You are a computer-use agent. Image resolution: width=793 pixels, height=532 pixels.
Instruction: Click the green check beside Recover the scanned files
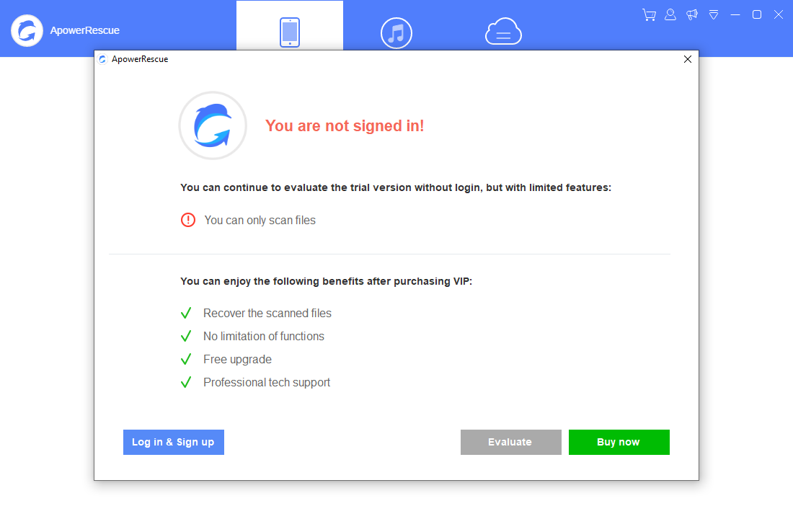(186, 313)
